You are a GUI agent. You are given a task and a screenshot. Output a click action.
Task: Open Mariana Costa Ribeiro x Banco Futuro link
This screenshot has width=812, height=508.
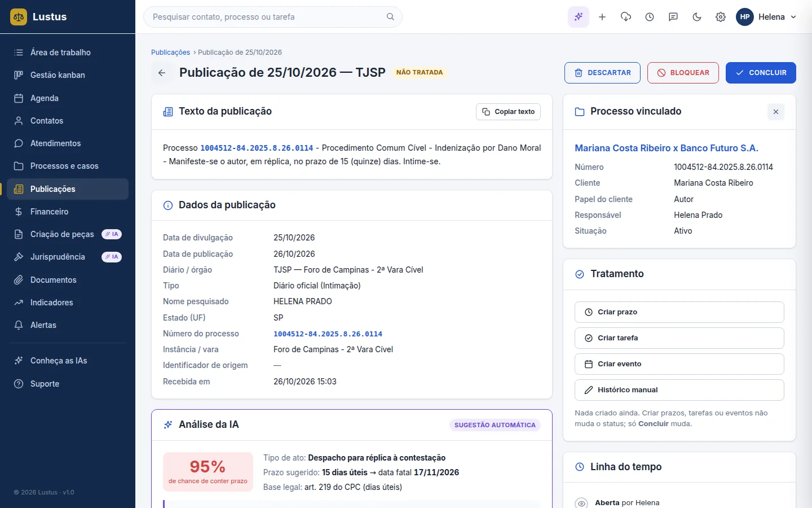(667, 148)
